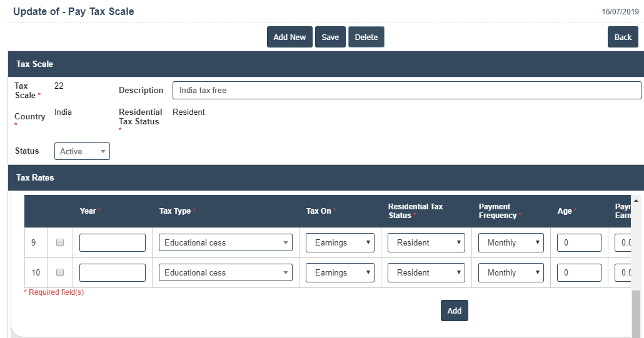Save the tax scale record

click(x=330, y=37)
